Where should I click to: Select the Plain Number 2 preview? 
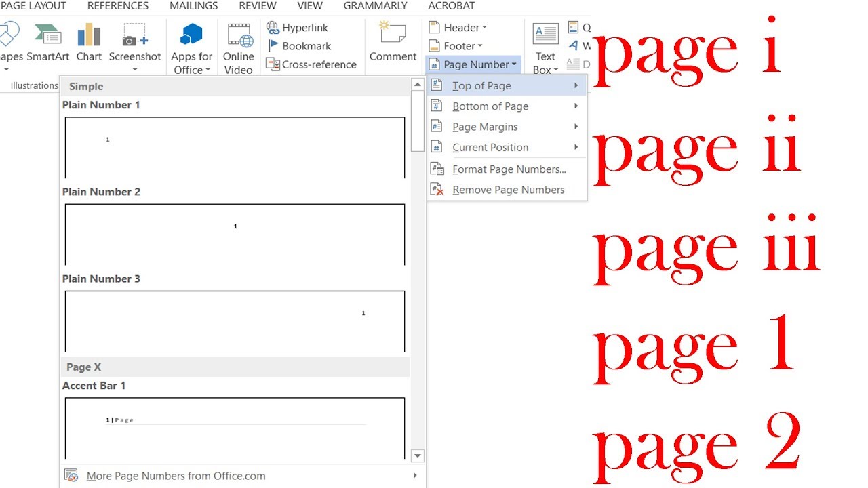pos(235,235)
